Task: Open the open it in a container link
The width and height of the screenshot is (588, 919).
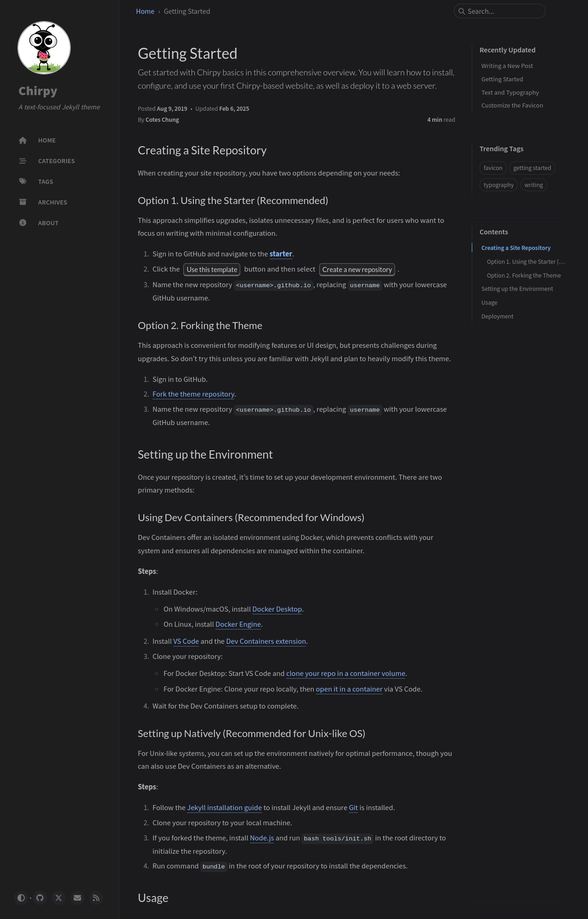Action: pos(349,689)
